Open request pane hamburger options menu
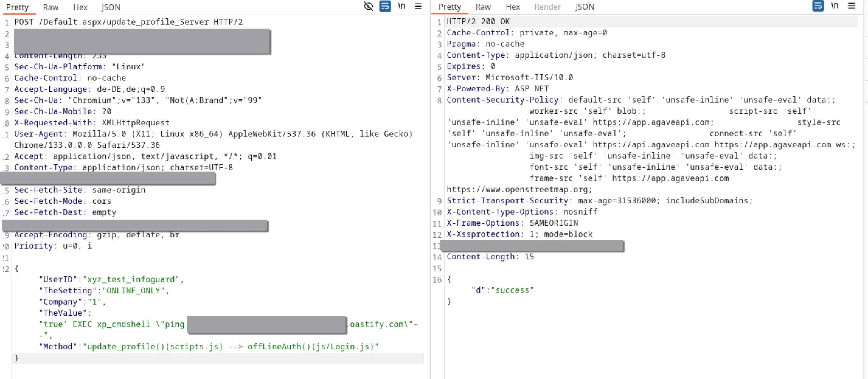This screenshot has width=868, height=379. pos(418,6)
